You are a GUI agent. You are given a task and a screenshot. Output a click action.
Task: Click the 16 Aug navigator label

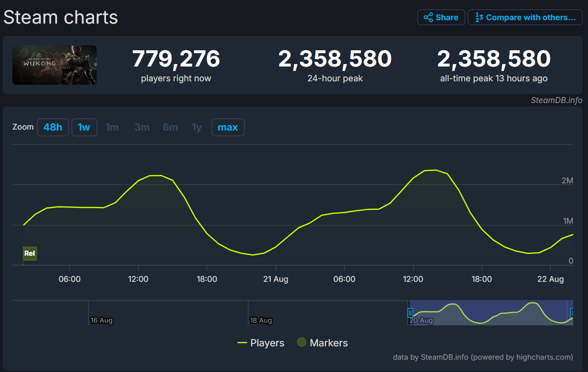(x=101, y=320)
